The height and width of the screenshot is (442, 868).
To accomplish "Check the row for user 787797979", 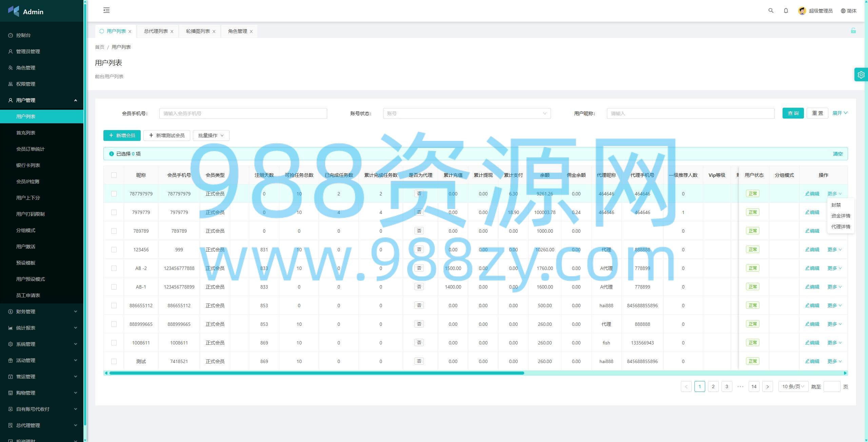I will pyautogui.click(x=114, y=194).
